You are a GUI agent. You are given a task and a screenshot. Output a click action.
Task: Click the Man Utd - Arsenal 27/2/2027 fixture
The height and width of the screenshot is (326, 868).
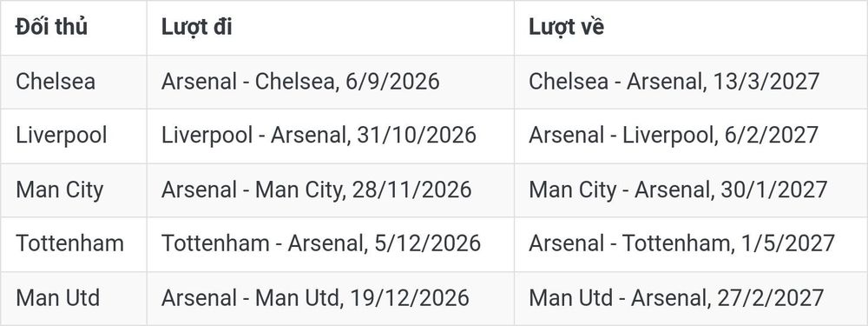[676, 297]
